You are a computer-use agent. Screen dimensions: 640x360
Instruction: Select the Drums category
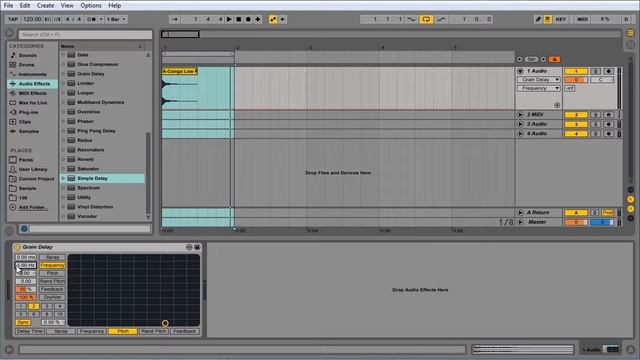pyautogui.click(x=27, y=64)
